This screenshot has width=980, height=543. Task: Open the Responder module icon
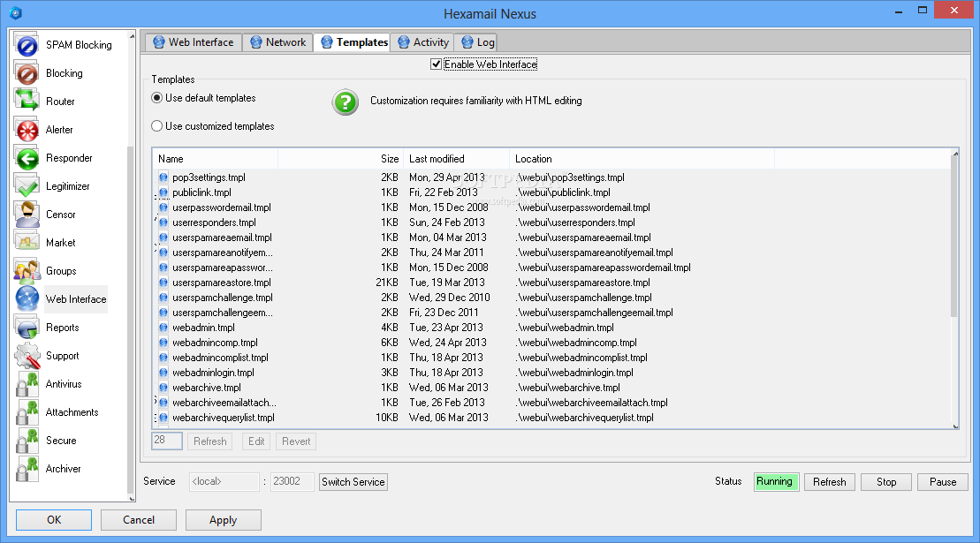(27, 158)
